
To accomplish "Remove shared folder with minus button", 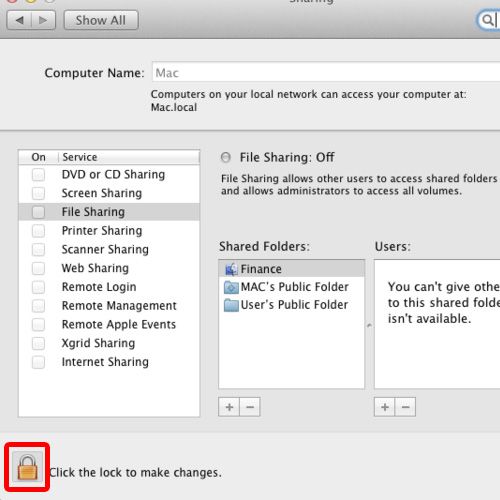I will tap(250, 407).
